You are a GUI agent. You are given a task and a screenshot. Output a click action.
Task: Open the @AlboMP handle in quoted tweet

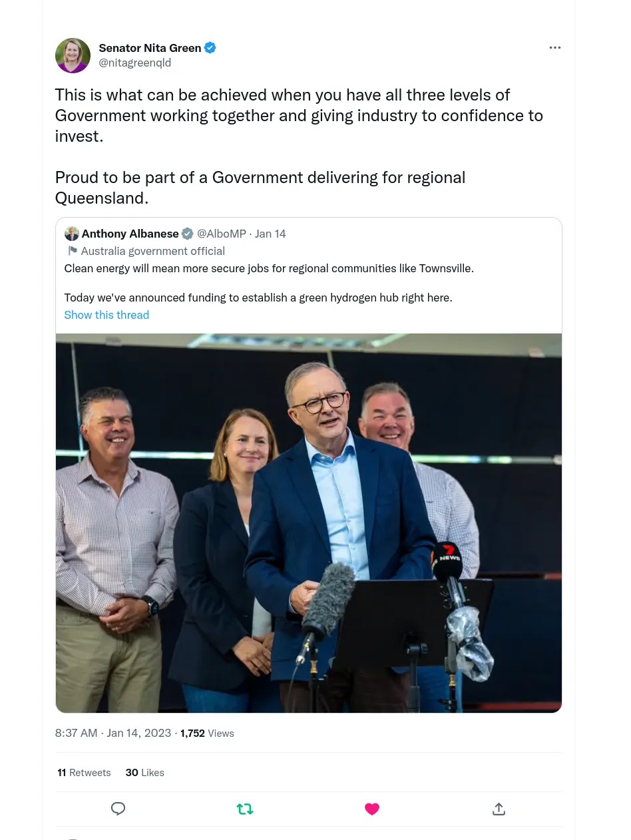point(222,234)
